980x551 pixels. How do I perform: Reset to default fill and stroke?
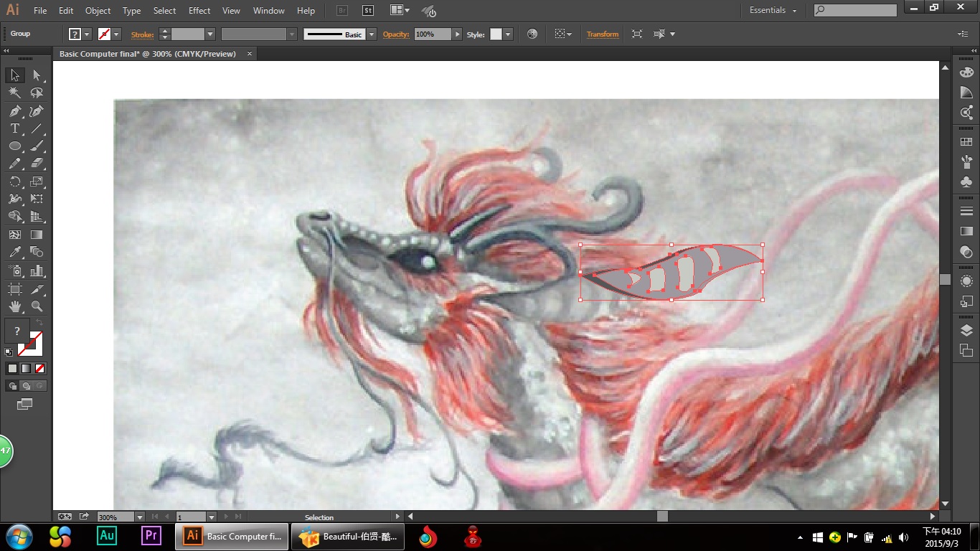9,352
